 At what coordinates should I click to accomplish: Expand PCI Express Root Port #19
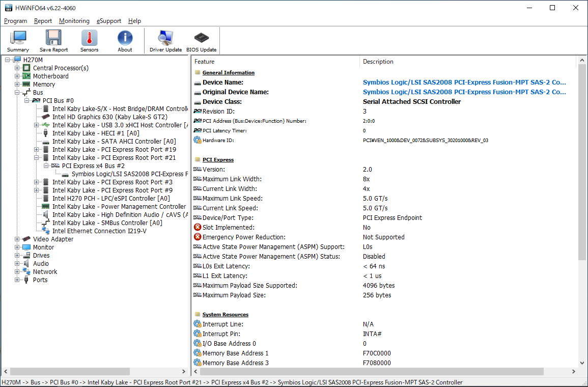pyautogui.click(x=36, y=149)
